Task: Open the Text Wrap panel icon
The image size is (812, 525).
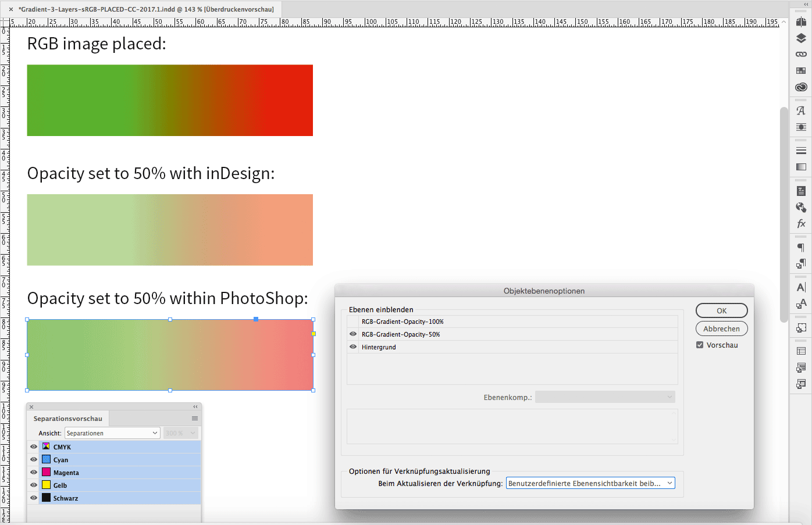Action: coord(801,127)
